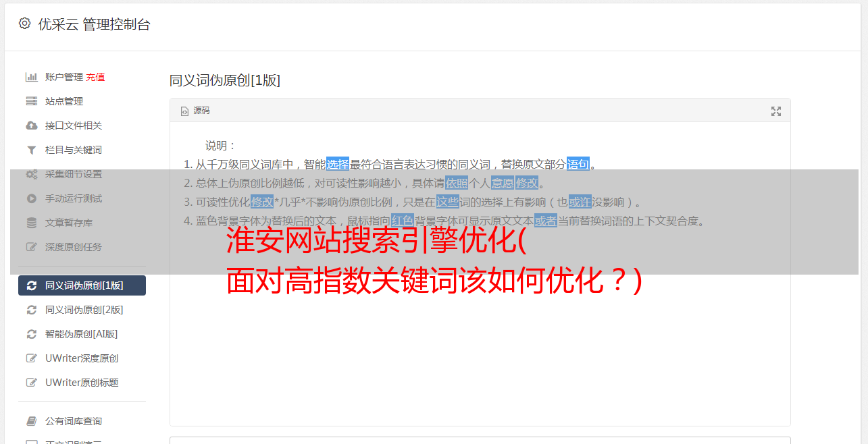Viewport: 868px width, 444px height.
Task: Click the refresh icon for 同义词伪原创[2版]
Action: pyautogui.click(x=32, y=310)
